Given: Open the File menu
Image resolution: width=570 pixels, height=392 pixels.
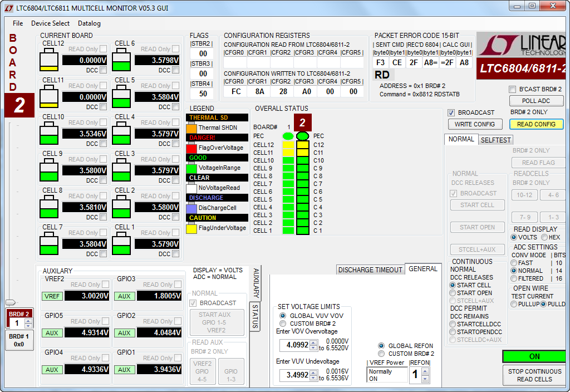Looking at the screenshot, I should (18, 23).
